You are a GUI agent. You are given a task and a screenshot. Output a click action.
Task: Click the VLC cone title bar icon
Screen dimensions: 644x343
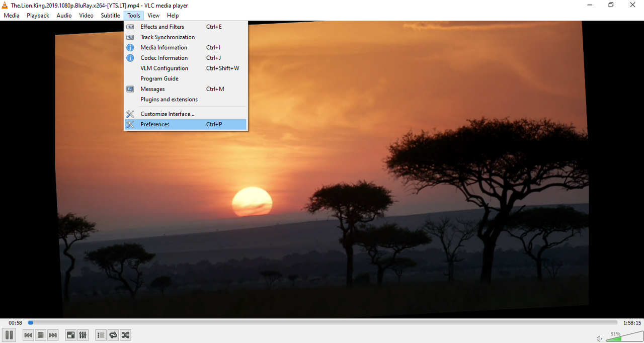5,5
